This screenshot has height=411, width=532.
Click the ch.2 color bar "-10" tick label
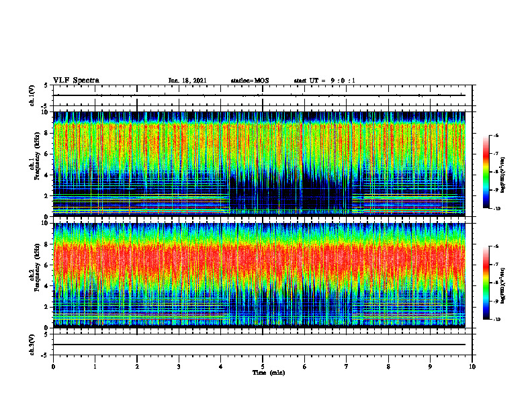click(x=496, y=320)
